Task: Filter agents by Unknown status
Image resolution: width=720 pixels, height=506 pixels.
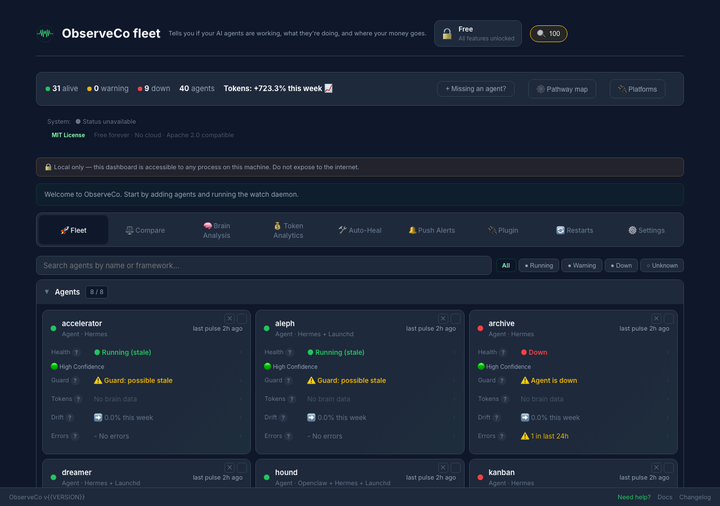Action: tap(662, 265)
